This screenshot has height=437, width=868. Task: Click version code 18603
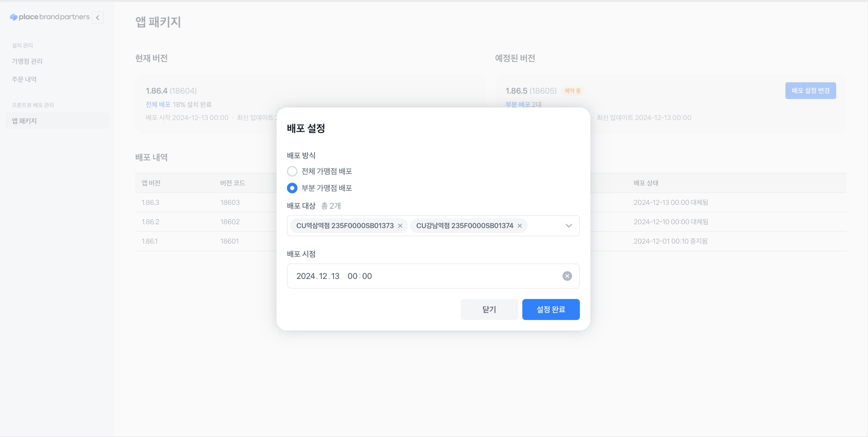pyautogui.click(x=230, y=202)
